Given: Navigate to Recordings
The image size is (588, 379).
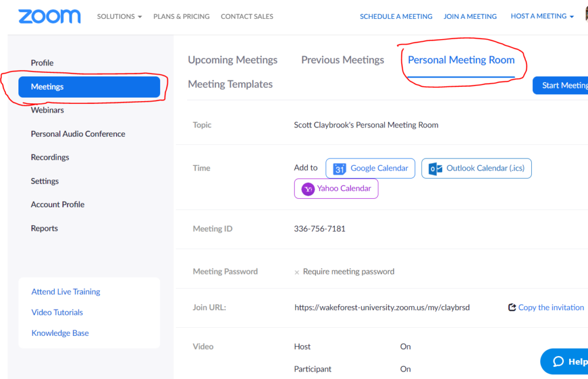Looking at the screenshot, I should coord(50,157).
